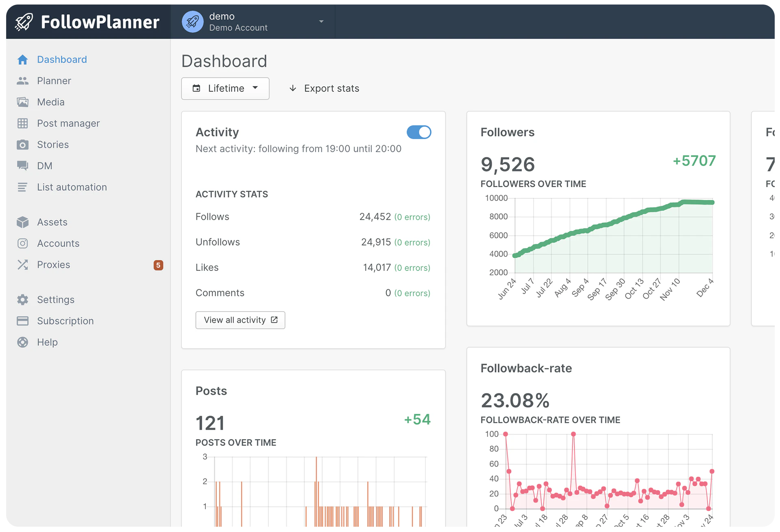Viewport: 780px width, 532px height.
Task: Click the Export stats button
Action: point(324,88)
